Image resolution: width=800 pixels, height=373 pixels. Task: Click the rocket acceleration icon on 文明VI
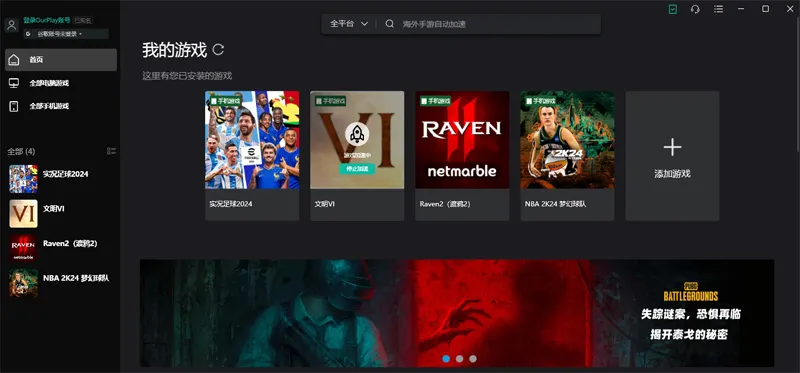pyautogui.click(x=357, y=134)
